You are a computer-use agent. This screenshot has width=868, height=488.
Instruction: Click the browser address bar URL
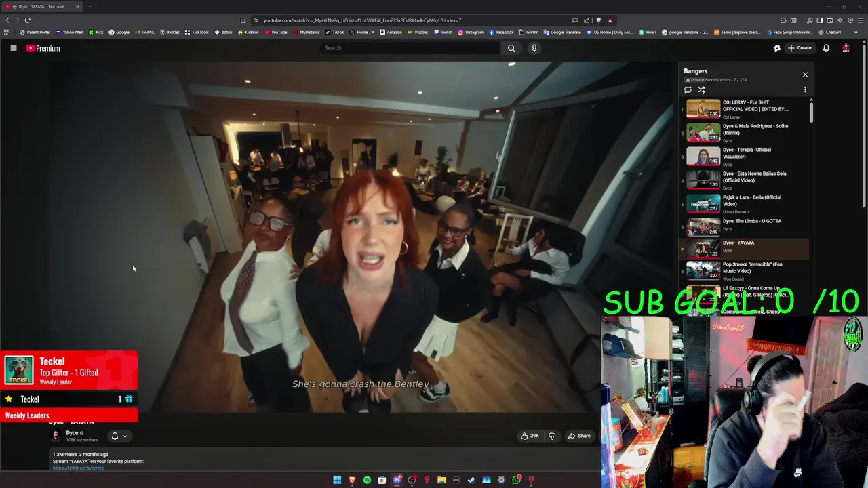click(362, 20)
